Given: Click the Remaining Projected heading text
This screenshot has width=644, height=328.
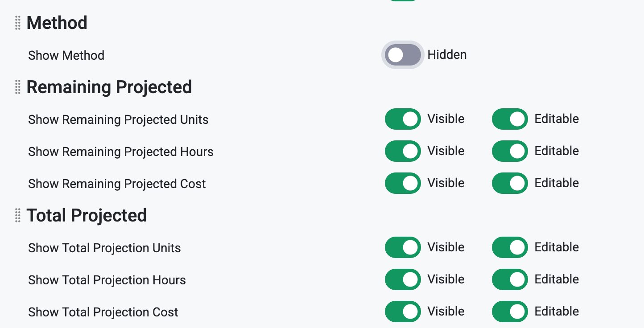Looking at the screenshot, I should point(109,87).
